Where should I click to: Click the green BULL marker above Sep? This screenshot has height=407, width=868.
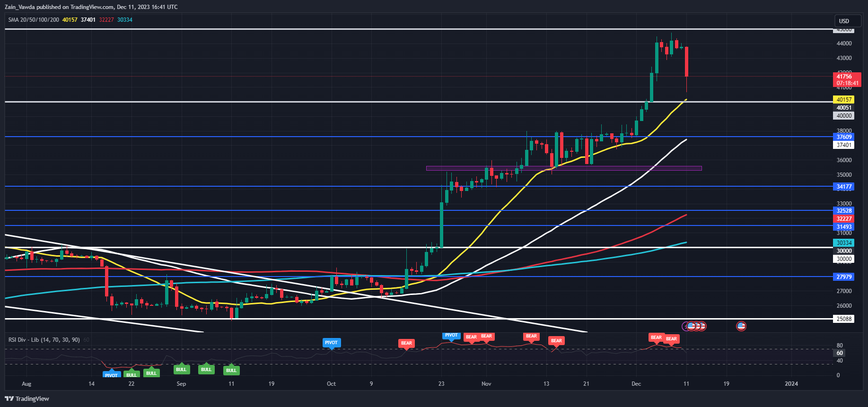(181, 369)
